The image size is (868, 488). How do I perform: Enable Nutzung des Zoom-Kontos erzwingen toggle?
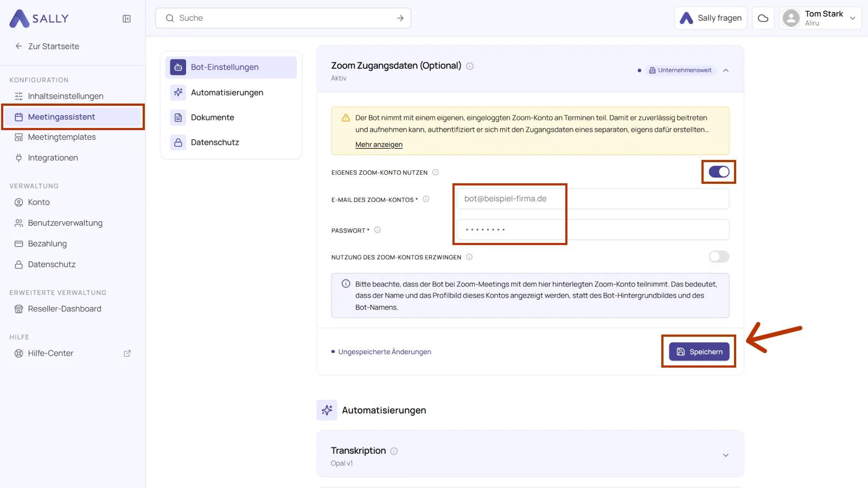click(x=719, y=256)
